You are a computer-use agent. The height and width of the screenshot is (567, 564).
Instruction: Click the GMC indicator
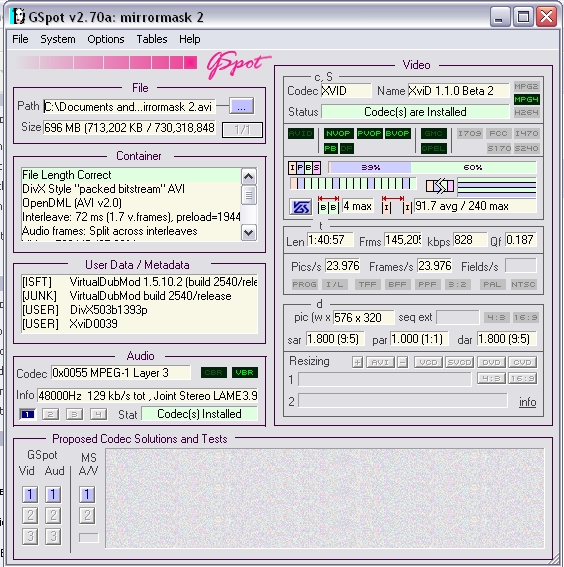click(x=433, y=133)
